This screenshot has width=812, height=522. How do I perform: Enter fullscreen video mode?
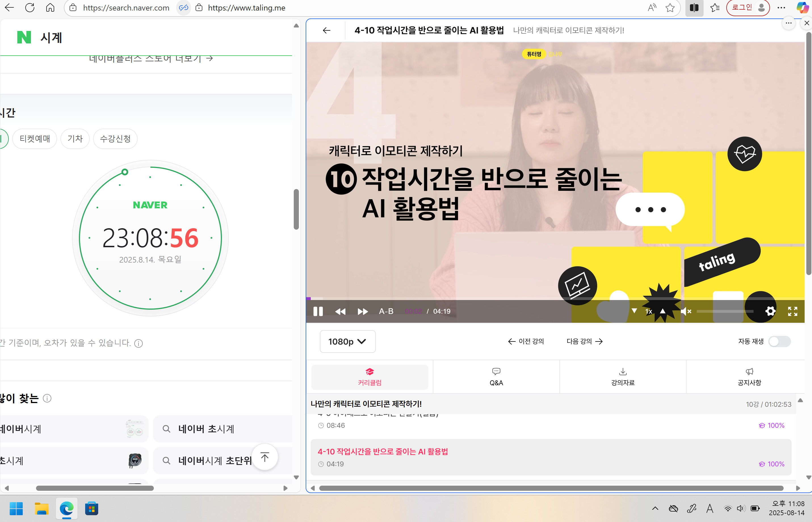point(792,311)
